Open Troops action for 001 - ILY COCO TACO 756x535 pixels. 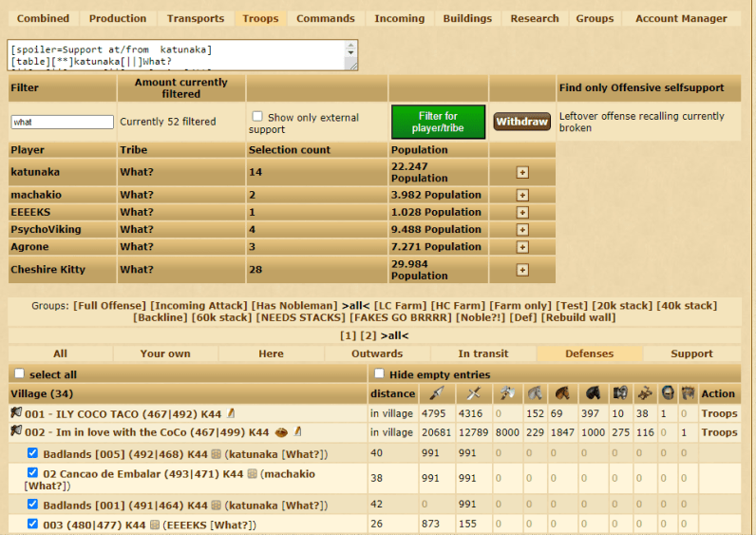tap(719, 413)
